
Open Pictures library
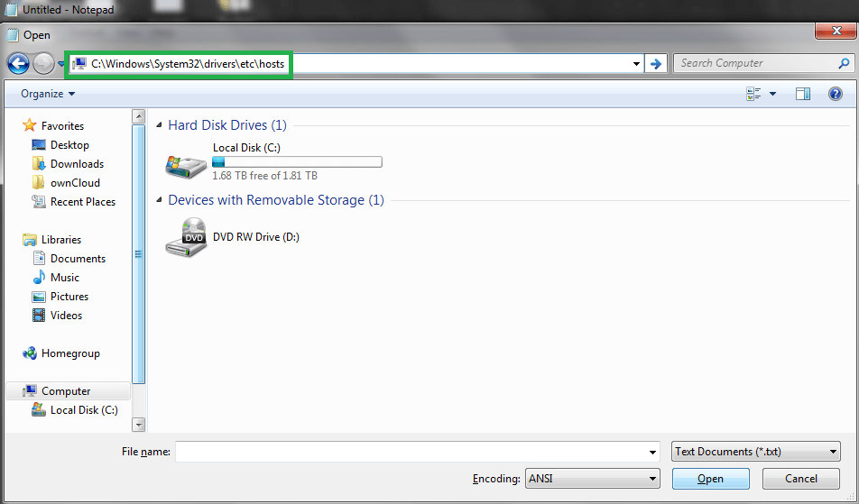69,297
